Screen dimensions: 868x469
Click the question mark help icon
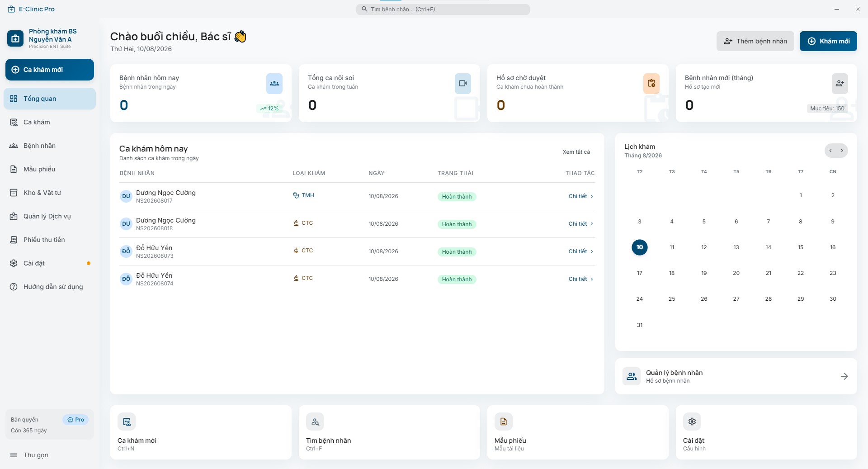click(x=14, y=287)
